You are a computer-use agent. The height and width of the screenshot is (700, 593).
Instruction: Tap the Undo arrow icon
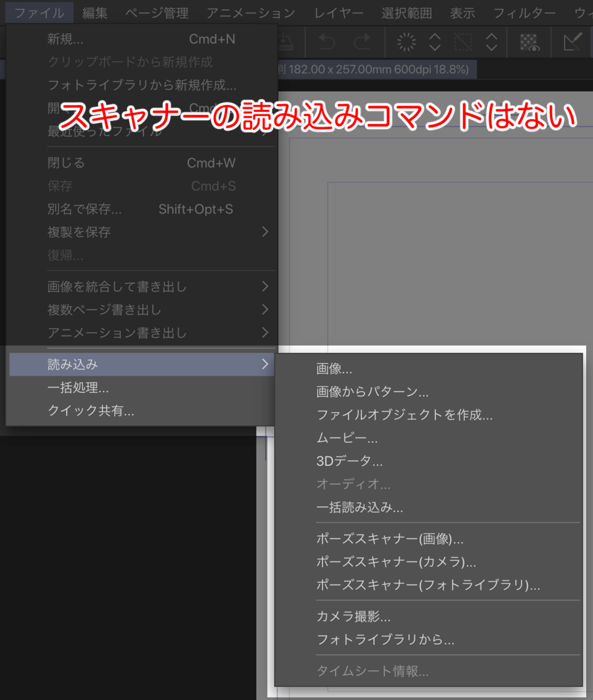click(327, 42)
